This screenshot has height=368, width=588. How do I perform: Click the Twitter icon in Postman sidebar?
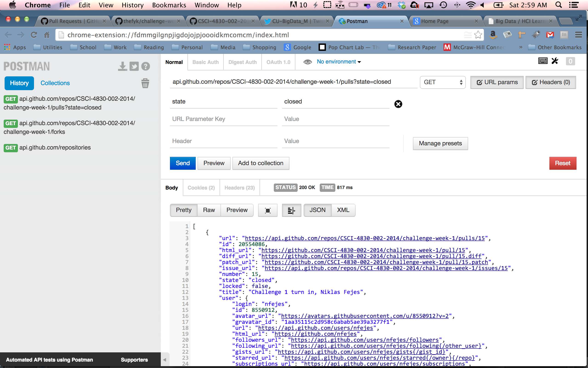[x=134, y=66]
